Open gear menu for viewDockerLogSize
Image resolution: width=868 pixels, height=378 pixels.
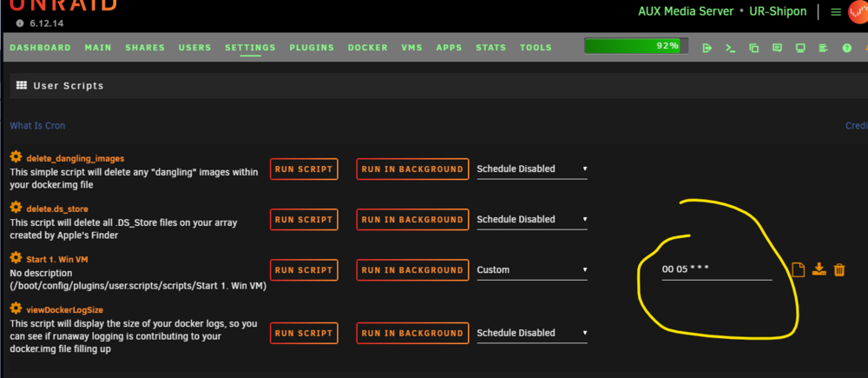(x=16, y=308)
